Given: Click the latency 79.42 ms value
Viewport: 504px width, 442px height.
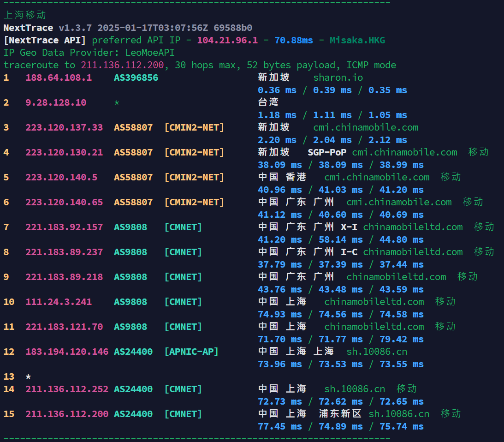Looking at the screenshot, I should click(x=402, y=340).
